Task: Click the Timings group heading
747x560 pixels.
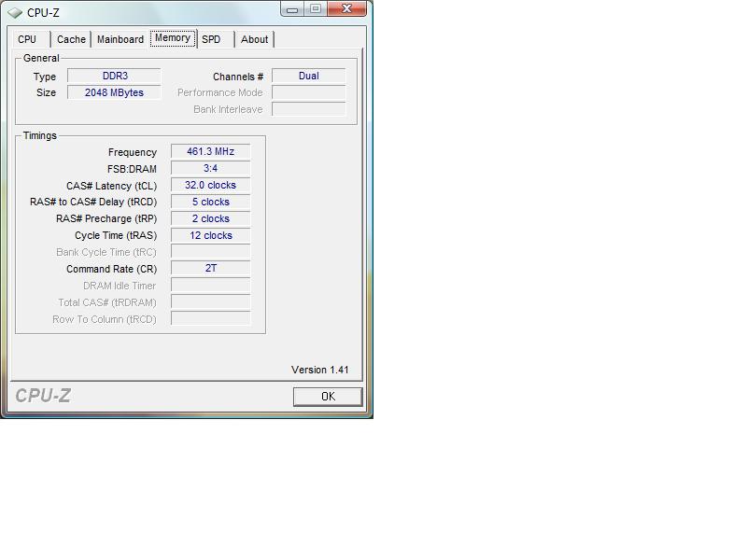Action: click(40, 135)
